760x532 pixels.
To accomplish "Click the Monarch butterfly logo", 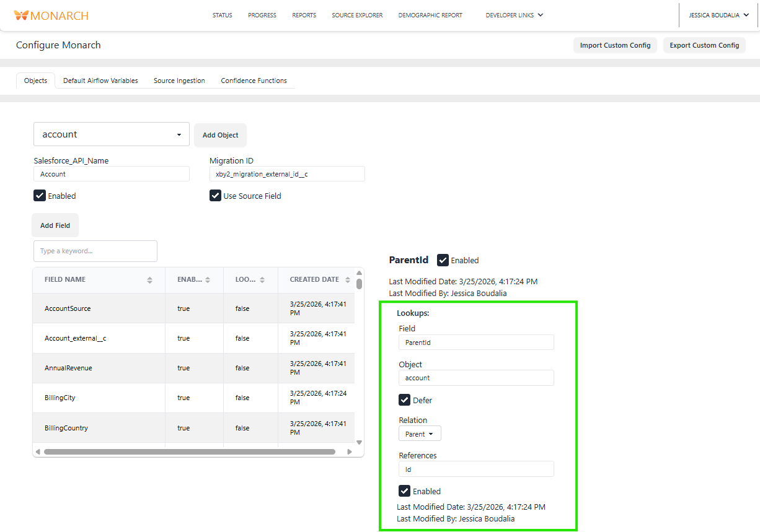I will (x=23, y=14).
